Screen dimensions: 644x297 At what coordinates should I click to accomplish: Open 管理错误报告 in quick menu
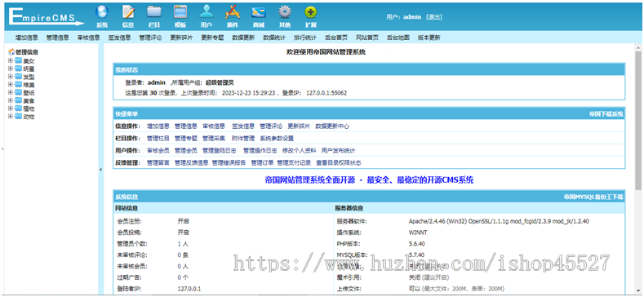click(x=229, y=162)
